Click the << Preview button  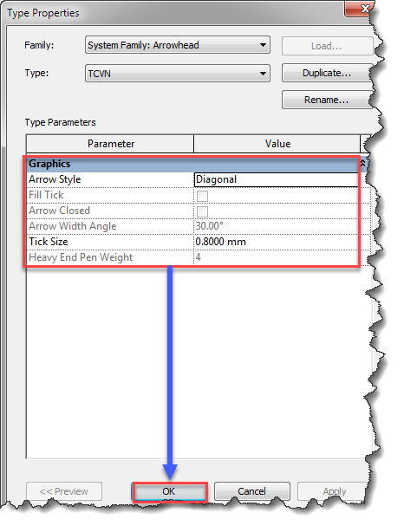click(64, 491)
